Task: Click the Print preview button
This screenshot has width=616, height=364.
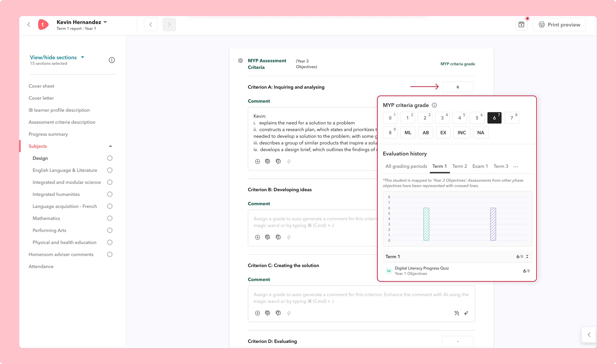Action: (559, 25)
